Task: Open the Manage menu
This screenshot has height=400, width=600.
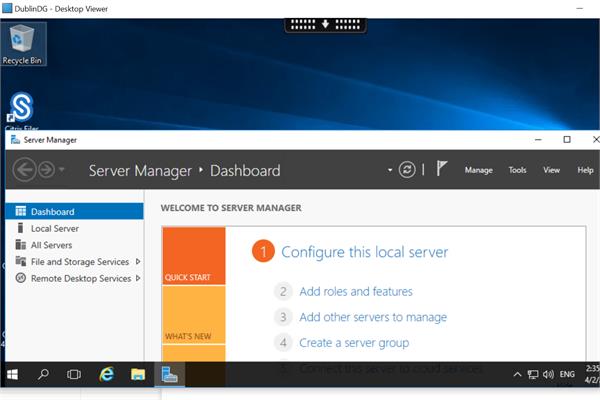Action: tap(478, 170)
